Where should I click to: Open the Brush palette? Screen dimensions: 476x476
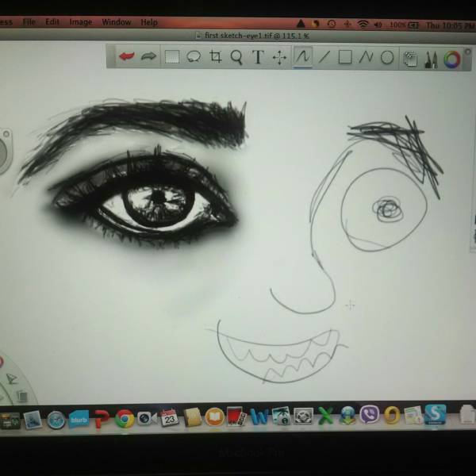(431, 58)
